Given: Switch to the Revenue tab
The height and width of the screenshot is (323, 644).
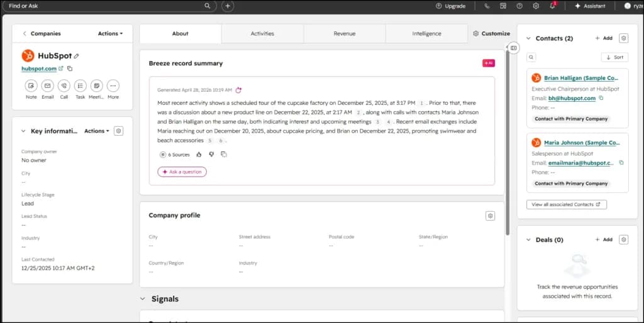Looking at the screenshot, I should click(x=345, y=34).
